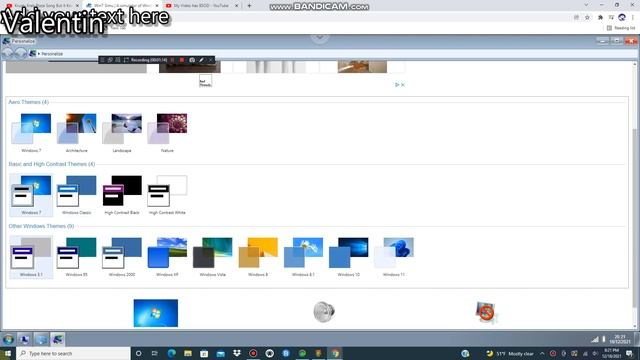
Task: Click the 'Aero Themes (4)' heading
Action: [x=29, y=102]
